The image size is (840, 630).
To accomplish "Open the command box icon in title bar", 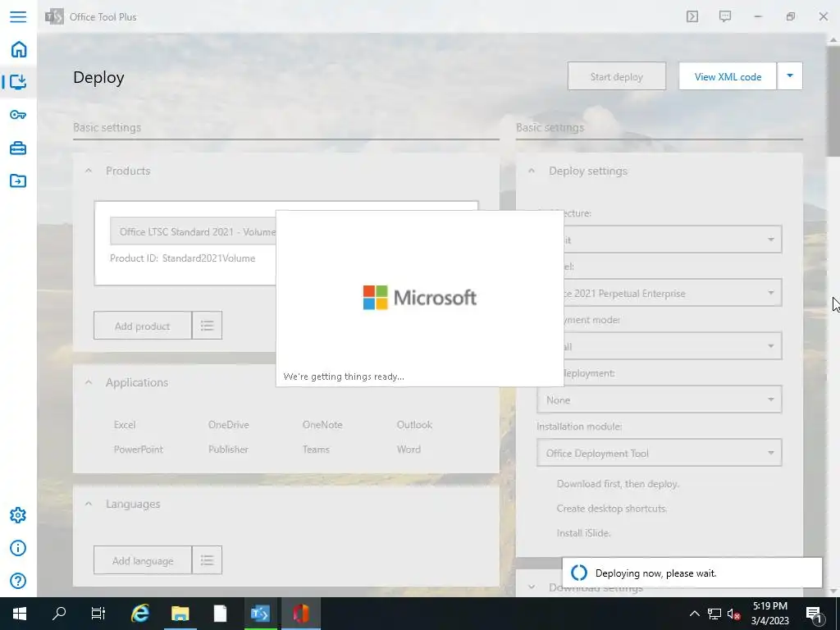I will (692, 16).
